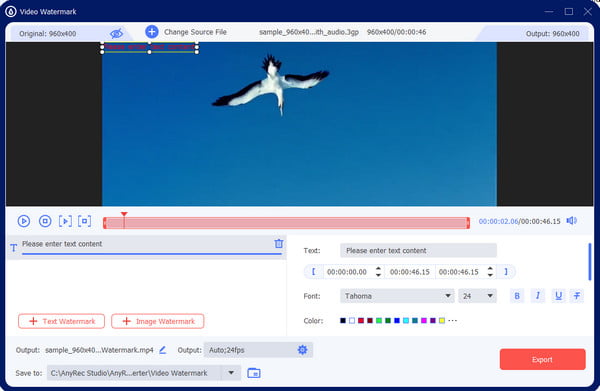
Task: Increase the start time with the up arrow
Action: 378,269
